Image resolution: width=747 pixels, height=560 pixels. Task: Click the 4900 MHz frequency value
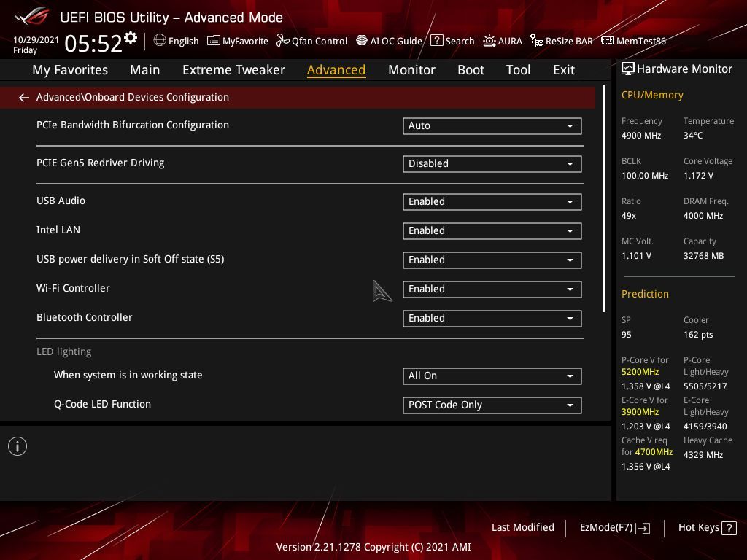click(640, 136)
